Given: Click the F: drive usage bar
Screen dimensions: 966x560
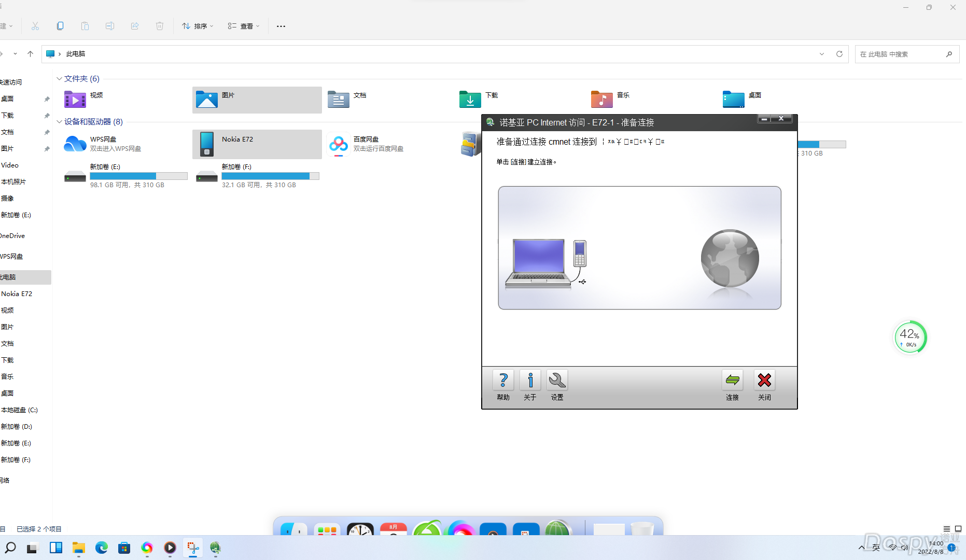Looking at the screenshot, I should coord(270,176).
